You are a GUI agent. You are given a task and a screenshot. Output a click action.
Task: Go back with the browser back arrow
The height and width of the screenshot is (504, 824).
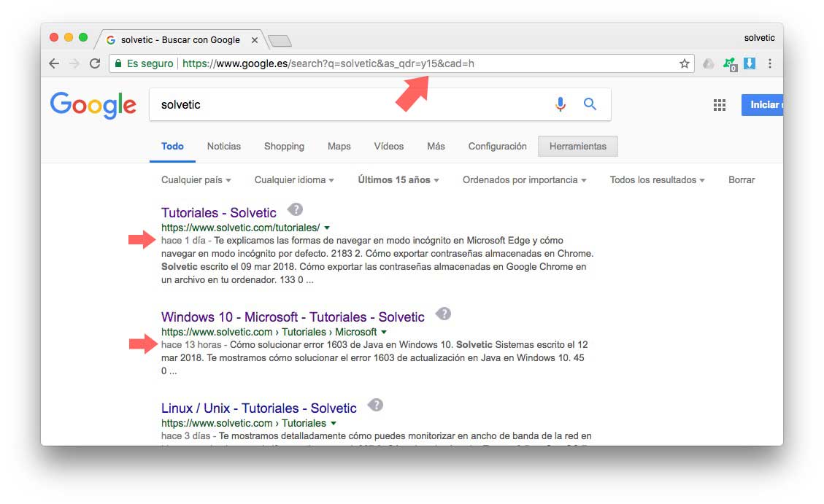(53, 63)
